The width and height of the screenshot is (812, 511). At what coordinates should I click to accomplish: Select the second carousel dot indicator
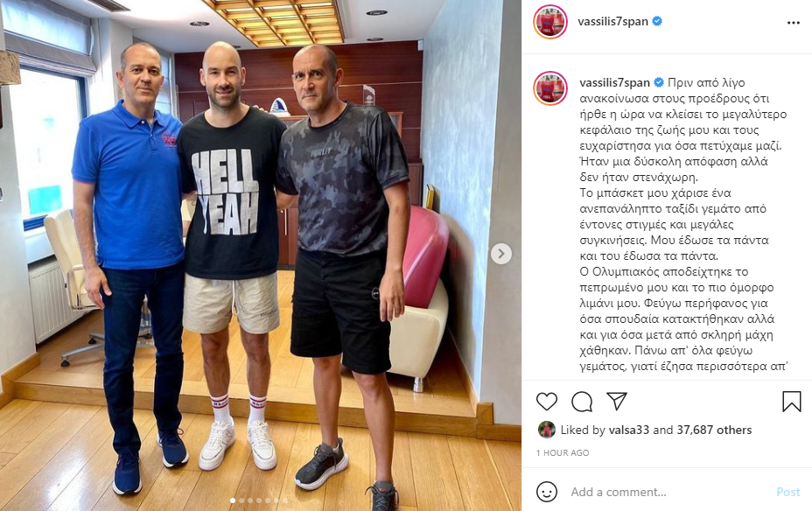[241, 500]
